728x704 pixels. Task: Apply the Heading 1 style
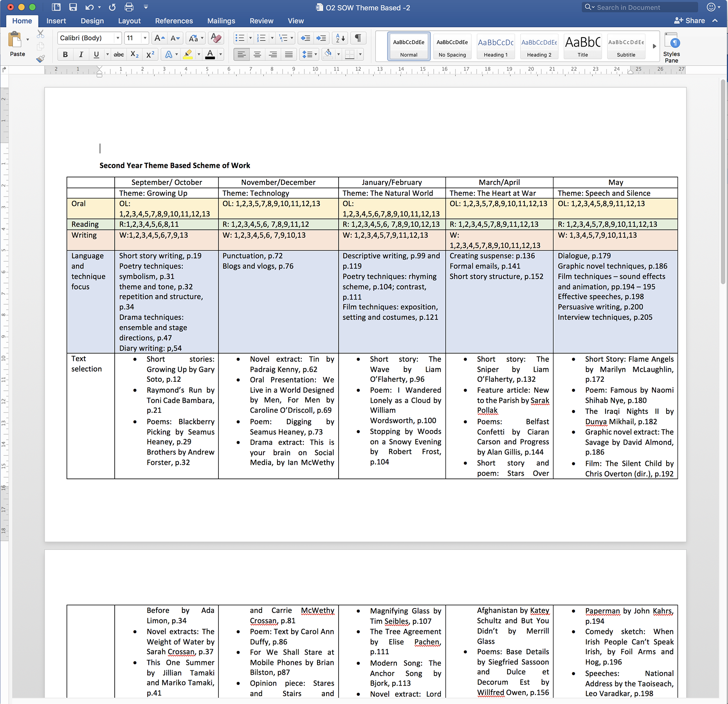pyautogui.click(x=496, y=46)
